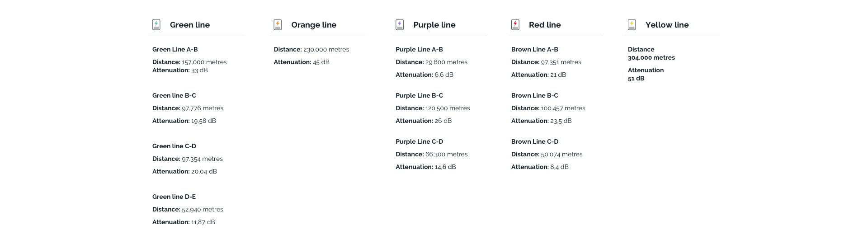Select the Yellow line heading
Image resolution: width=868 pixels, height=249 pixels.
(667, 25)
